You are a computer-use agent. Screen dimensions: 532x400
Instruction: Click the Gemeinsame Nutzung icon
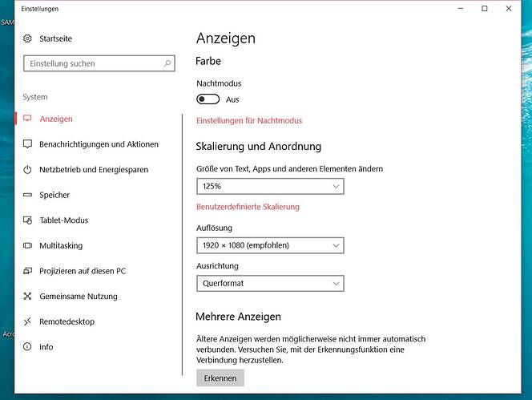click(27, 296)
